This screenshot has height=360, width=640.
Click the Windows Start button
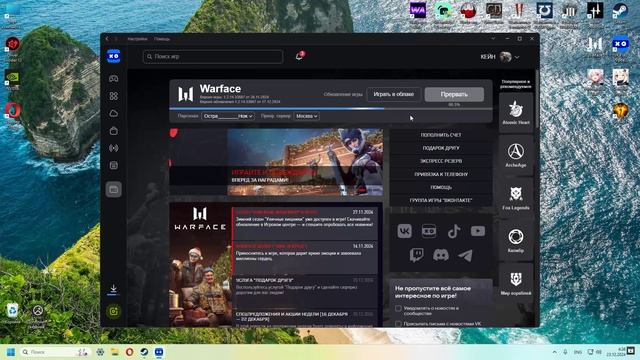pyautogui.click(x=11, y=352)
